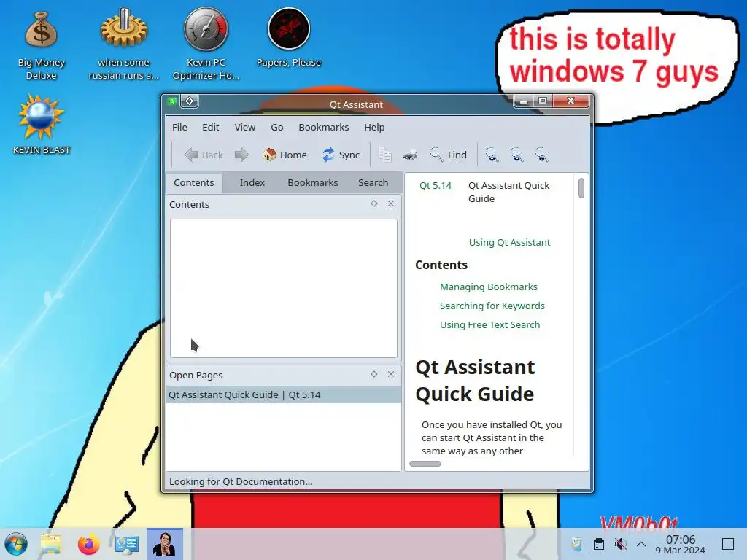747x560 pixels.
Task: Open Managing Bookmarks link
Action: (488, 287)
